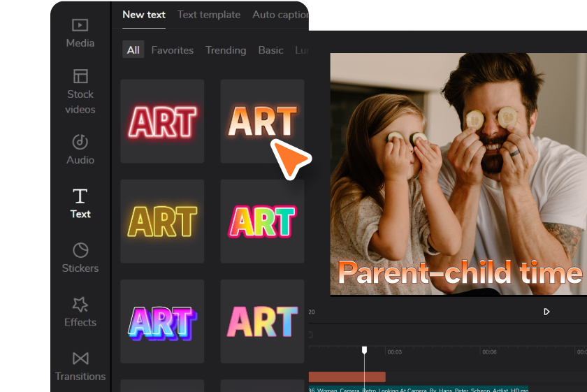587x392 pixels.
Task: Jump to 00:06 on the timeline ruler
Action: (x=489, y=352)
